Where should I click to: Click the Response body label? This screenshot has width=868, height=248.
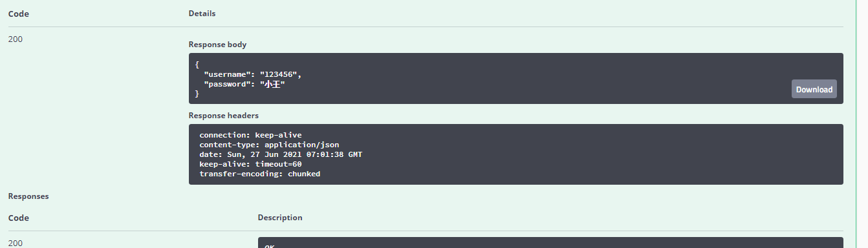point(217,45)
